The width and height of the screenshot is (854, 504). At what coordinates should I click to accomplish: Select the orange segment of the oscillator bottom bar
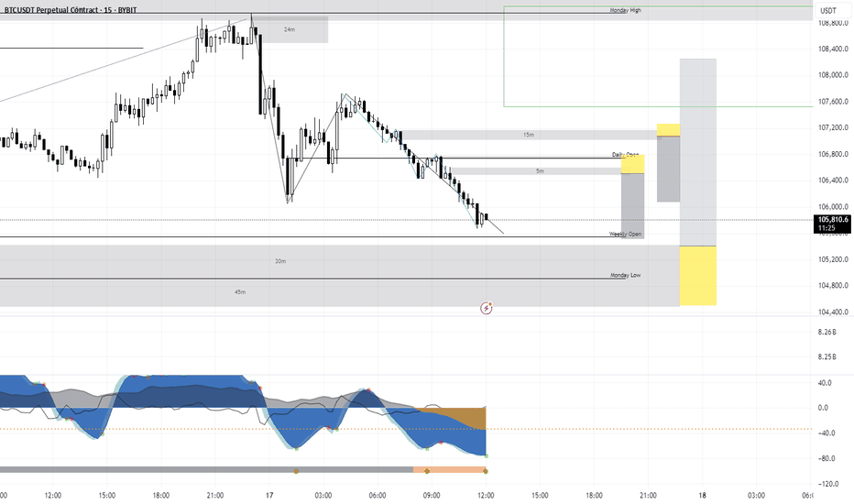[x=449, y=470]
